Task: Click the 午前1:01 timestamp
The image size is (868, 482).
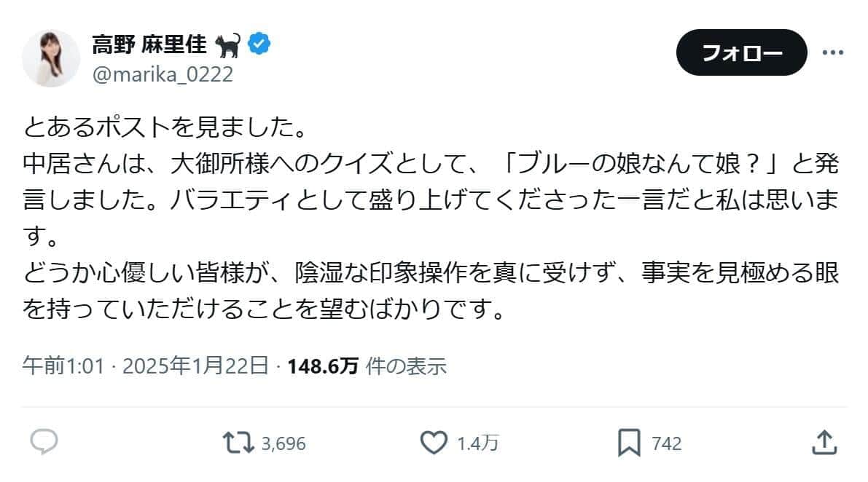Action: [x=65, y=366]
